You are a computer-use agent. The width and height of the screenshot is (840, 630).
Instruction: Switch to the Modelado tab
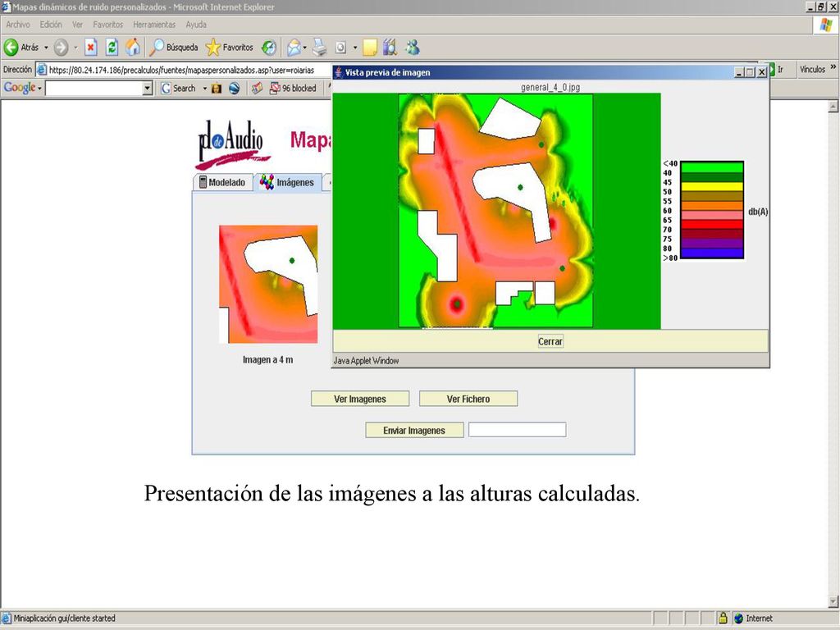pos(222,182)
